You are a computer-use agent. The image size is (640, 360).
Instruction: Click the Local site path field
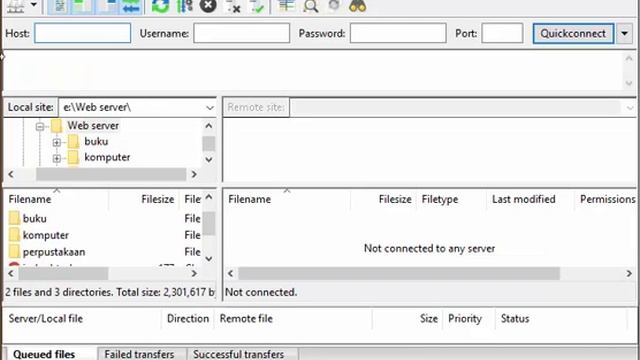[x=131, y=107]
